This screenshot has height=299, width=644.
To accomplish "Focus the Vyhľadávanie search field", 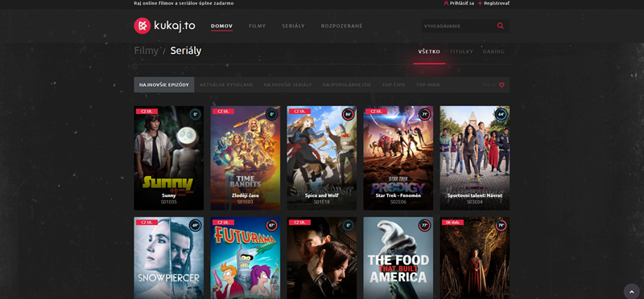I will (457, 26).
